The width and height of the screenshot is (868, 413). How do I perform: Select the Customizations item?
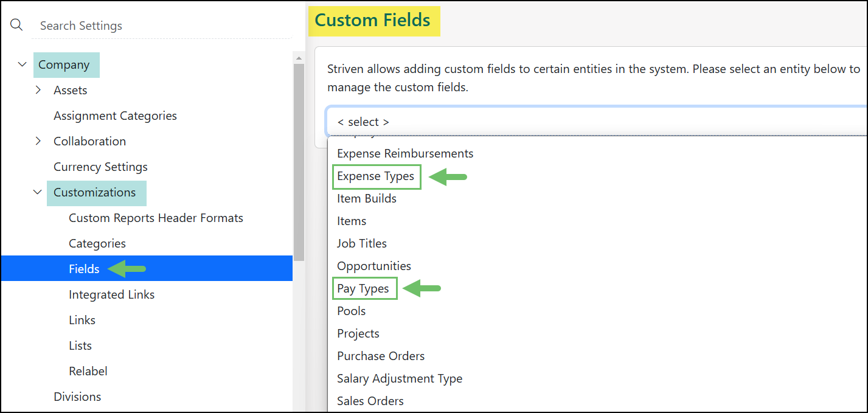point(95,192)
